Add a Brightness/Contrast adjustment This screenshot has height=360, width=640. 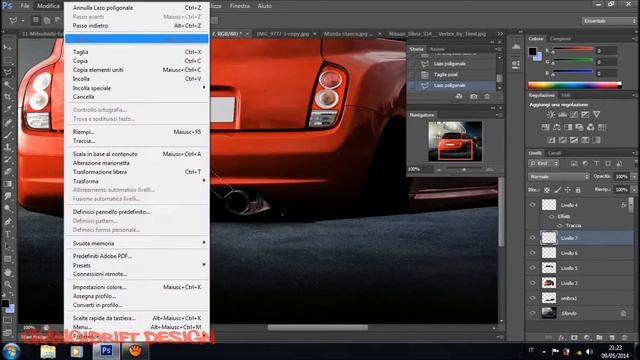(551, 115)
